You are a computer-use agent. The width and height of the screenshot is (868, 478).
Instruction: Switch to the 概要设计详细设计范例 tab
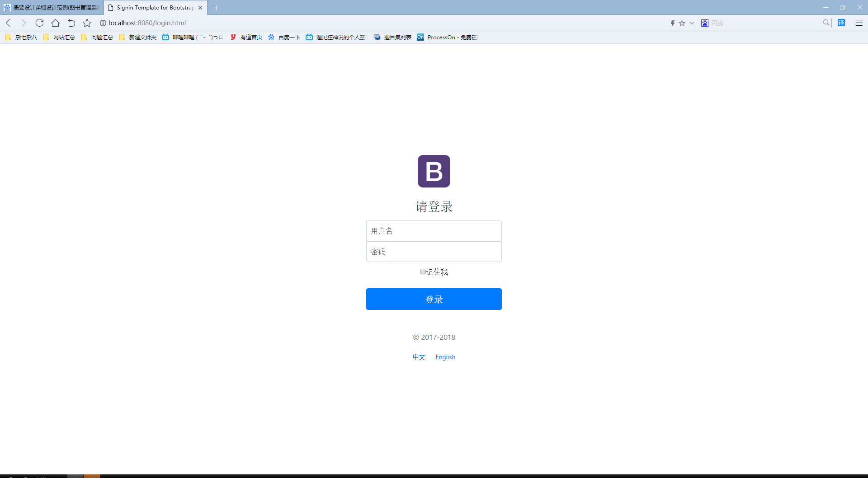(52, 8)
